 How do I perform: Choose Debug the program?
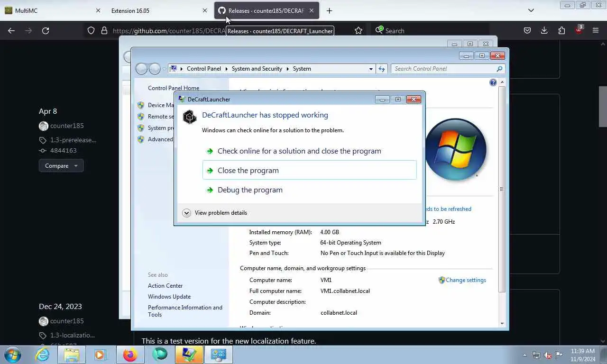click(x=310, y=190)
